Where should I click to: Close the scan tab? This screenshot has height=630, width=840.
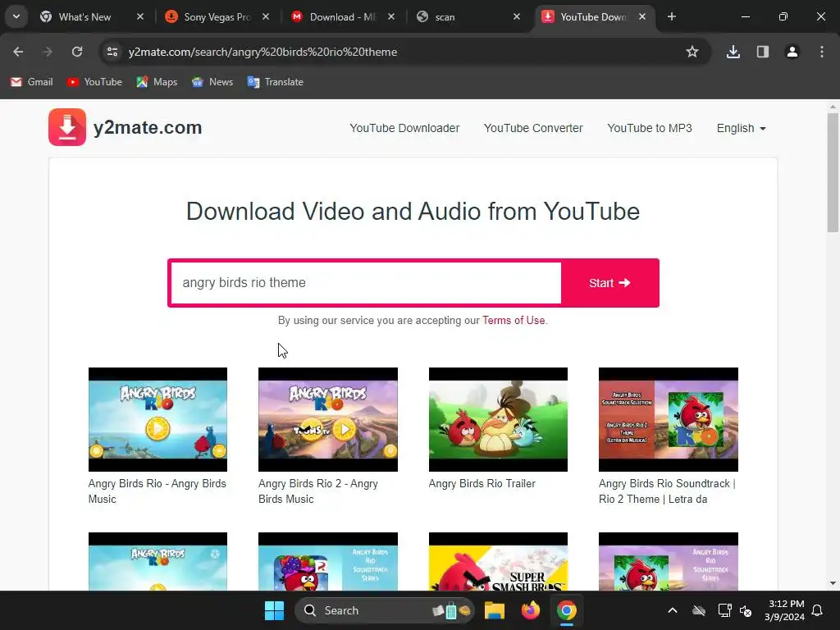point(517,16)
